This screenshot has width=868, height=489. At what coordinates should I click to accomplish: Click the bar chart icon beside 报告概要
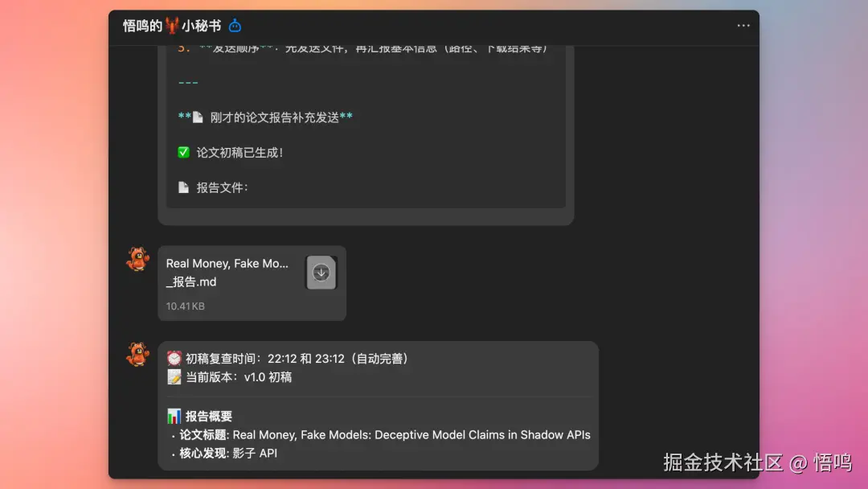point(174,415)
